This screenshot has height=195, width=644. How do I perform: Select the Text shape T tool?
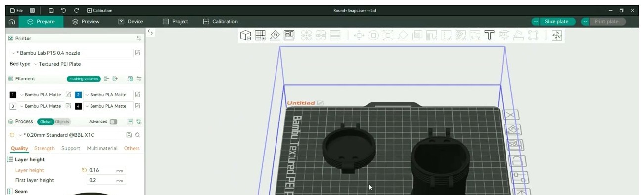pos(490,35)
